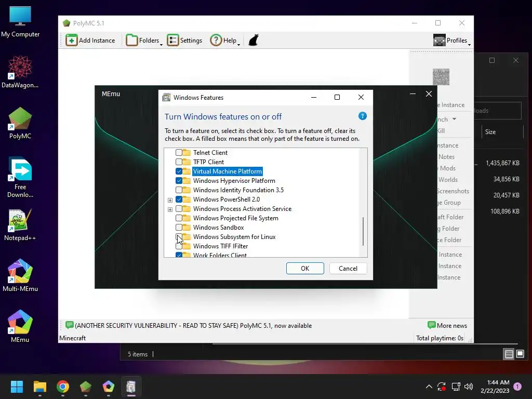Open the Windows Start menu

coord(17,387)
